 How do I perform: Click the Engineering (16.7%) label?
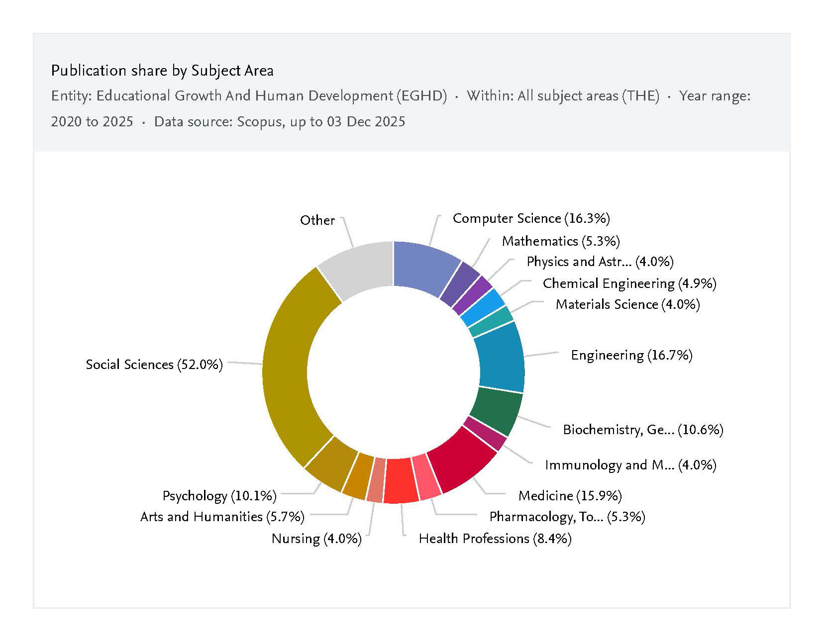click(631, 355)
